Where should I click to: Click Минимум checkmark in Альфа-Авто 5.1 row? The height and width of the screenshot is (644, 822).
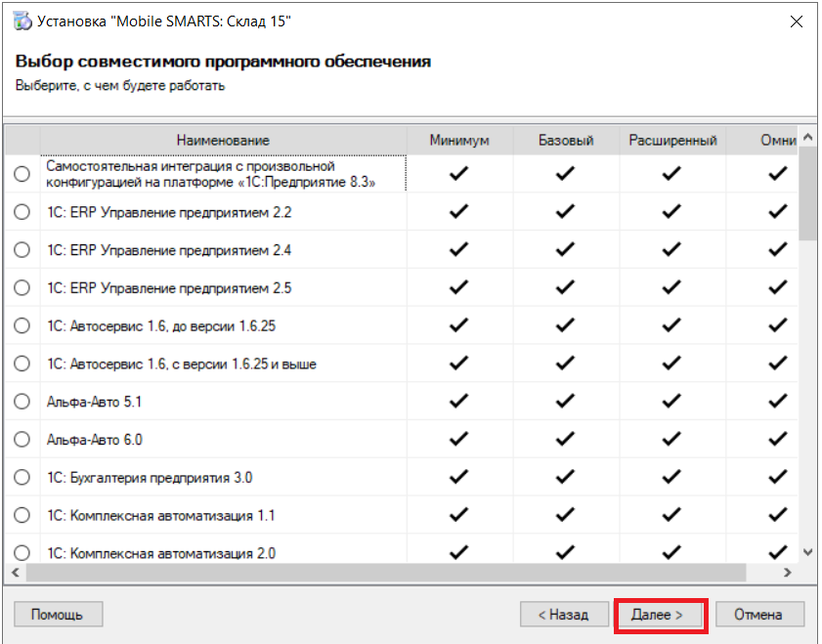tap(458, 402)
